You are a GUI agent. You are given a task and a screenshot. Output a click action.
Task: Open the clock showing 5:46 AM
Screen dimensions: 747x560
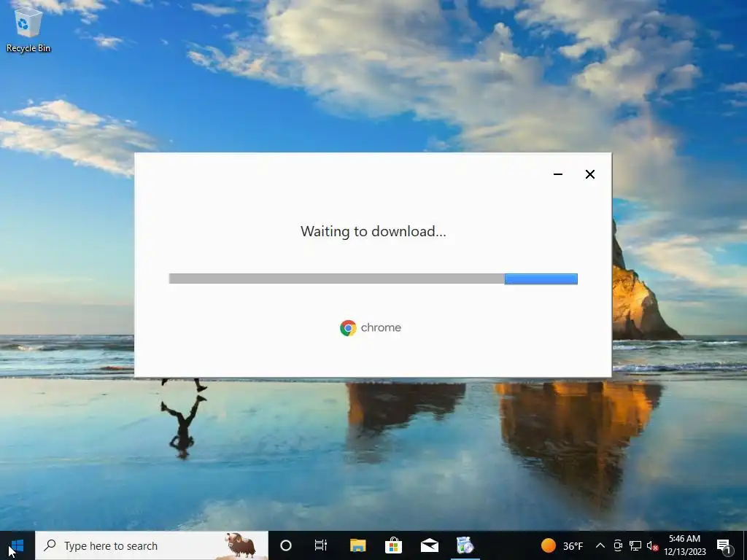point(684,545)
